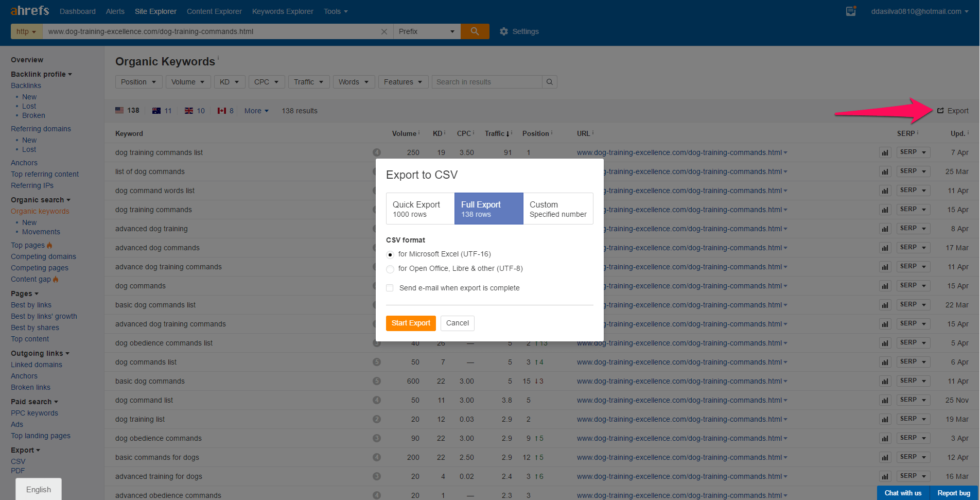Viewport: 980px width, 500px height.
Task: Open the Prefix mode dropdown
Action: [426, 31]
